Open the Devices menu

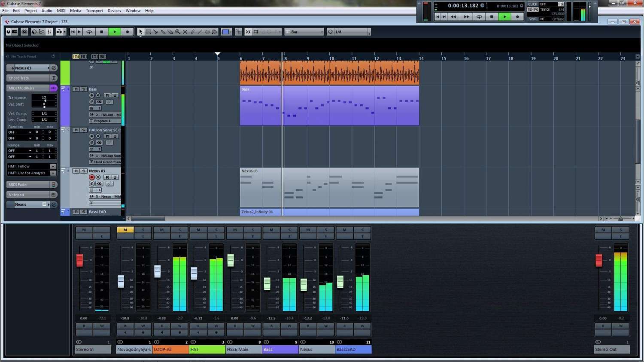[114, 11]
